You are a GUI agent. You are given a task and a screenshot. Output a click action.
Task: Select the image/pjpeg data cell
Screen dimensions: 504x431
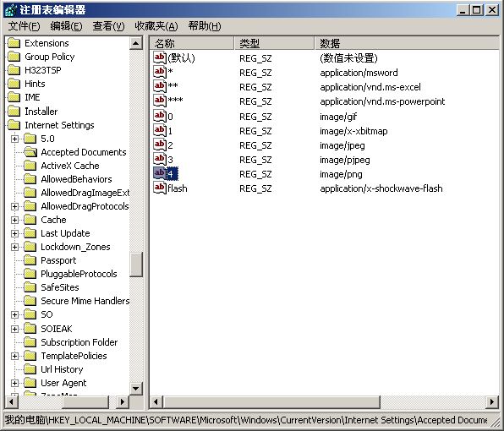(344, 160)
